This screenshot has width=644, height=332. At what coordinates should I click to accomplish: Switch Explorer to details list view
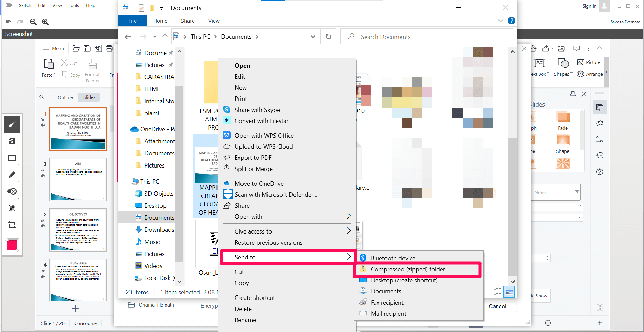(x=497, y=292)
